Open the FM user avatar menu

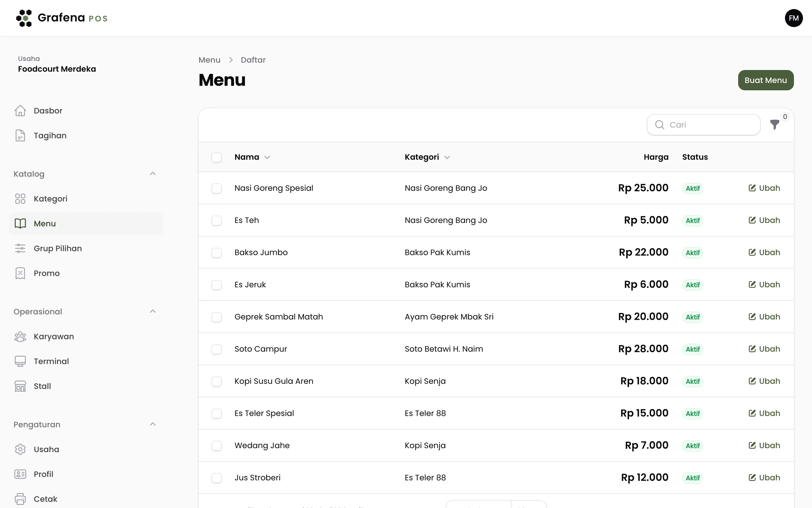[794, 18]
